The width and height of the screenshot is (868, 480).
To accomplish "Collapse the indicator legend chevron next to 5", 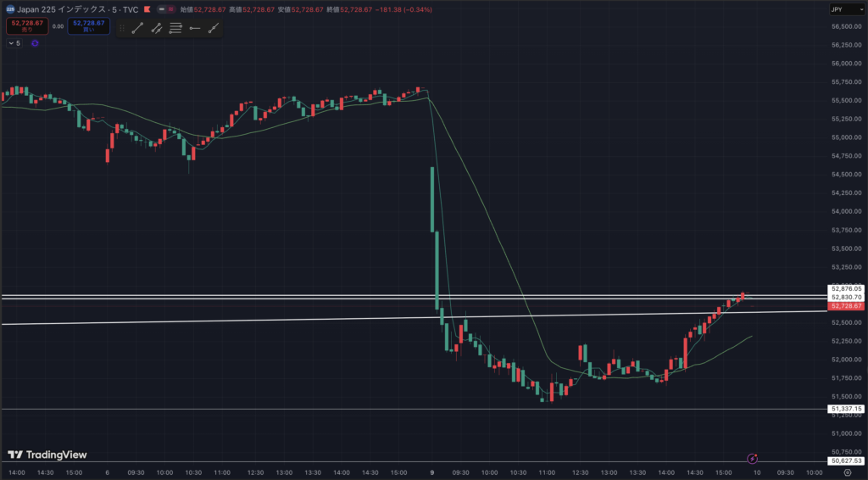I will (10, 42).
